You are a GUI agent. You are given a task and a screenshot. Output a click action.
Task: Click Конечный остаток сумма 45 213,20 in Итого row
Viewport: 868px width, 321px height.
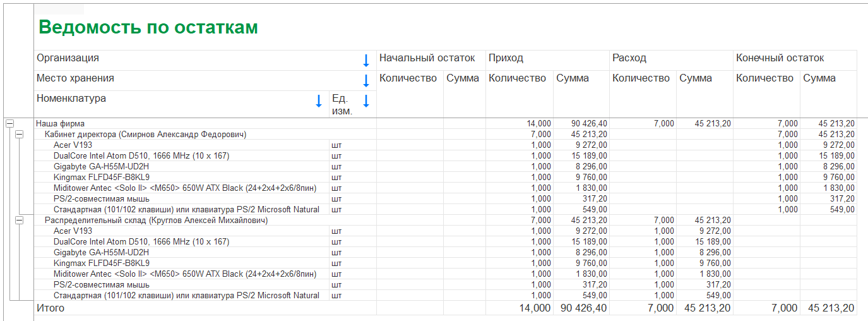point(831,308)
